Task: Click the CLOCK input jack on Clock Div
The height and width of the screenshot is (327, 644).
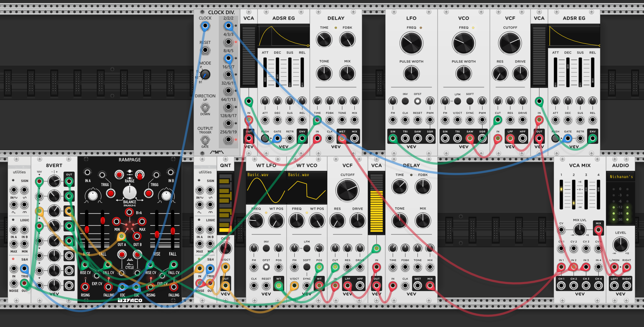Action: [x=205, y=26]
